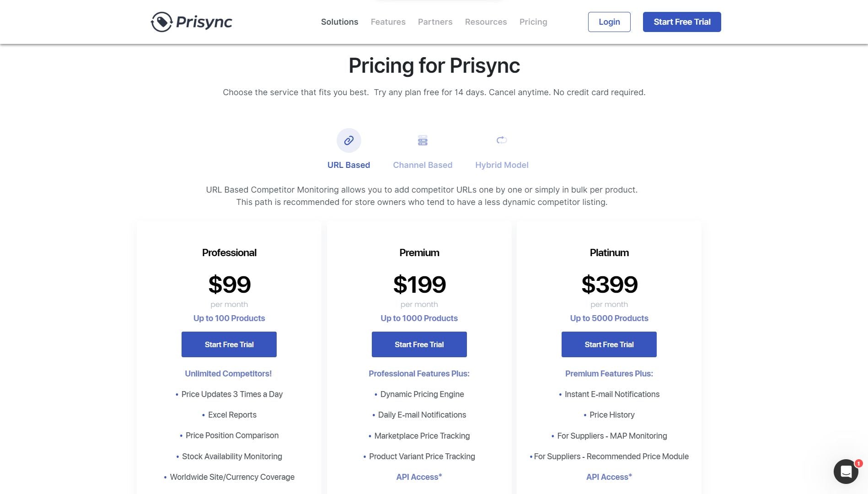This screenshot has width=868, height=494.
Task: Start free trial for Premium plan
Action: [419, 344]
